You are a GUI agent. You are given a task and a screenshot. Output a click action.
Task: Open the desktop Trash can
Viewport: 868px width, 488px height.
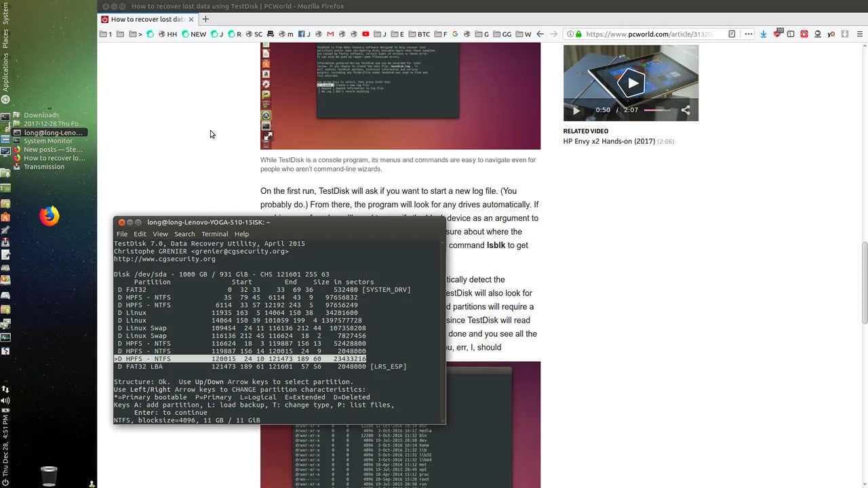coord(49,476)
